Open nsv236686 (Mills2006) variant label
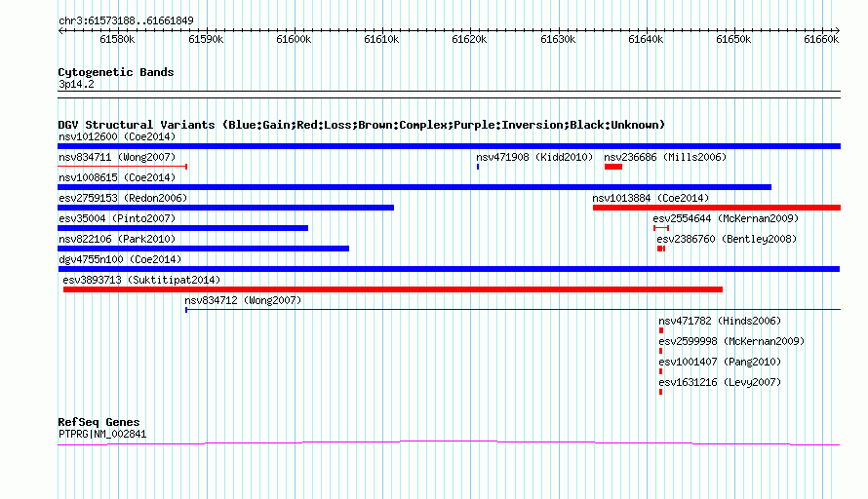This screenshot has width=868, height=499. (665, 157)
